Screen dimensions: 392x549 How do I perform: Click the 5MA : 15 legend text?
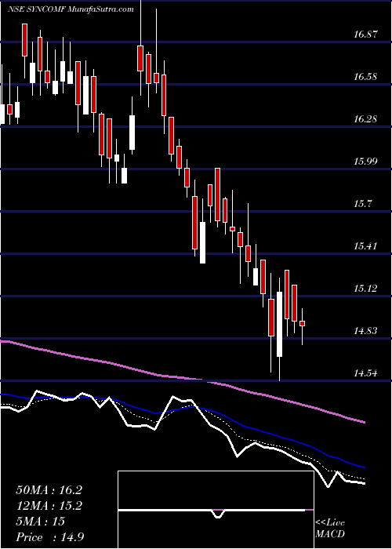point(40,522)
